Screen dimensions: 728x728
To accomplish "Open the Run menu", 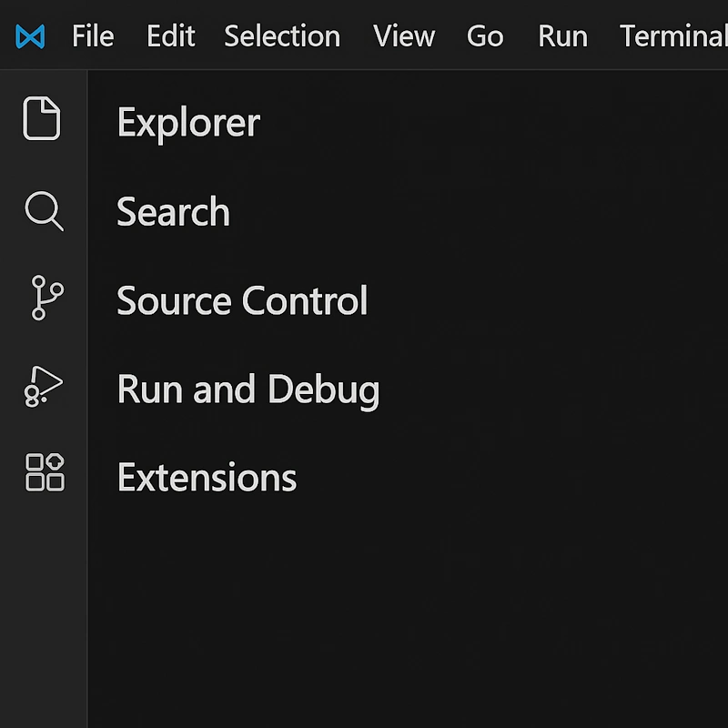I will pyautogui.click(x=562, y=36).
